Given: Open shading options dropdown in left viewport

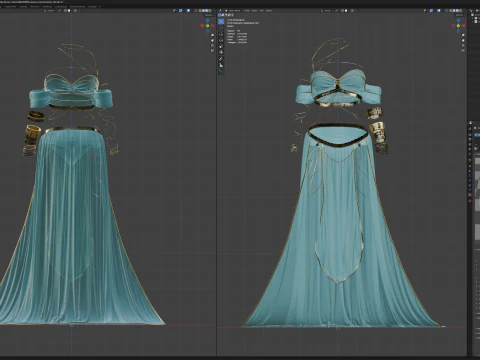Looking at the screenshot, I should pyautogui.click(x=213, y=10).
